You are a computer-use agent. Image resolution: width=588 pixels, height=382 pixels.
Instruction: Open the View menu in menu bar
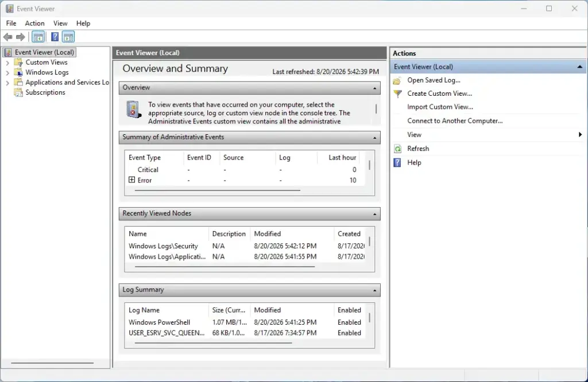(x=60, y=23)
